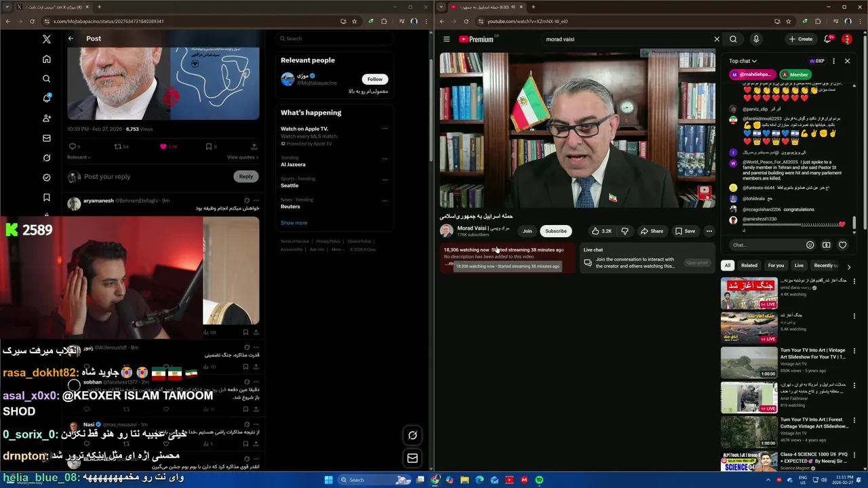Open the Amir Fakhravar live video thumbnail
This screenshot has width=868, height=488.
[749, 396]
